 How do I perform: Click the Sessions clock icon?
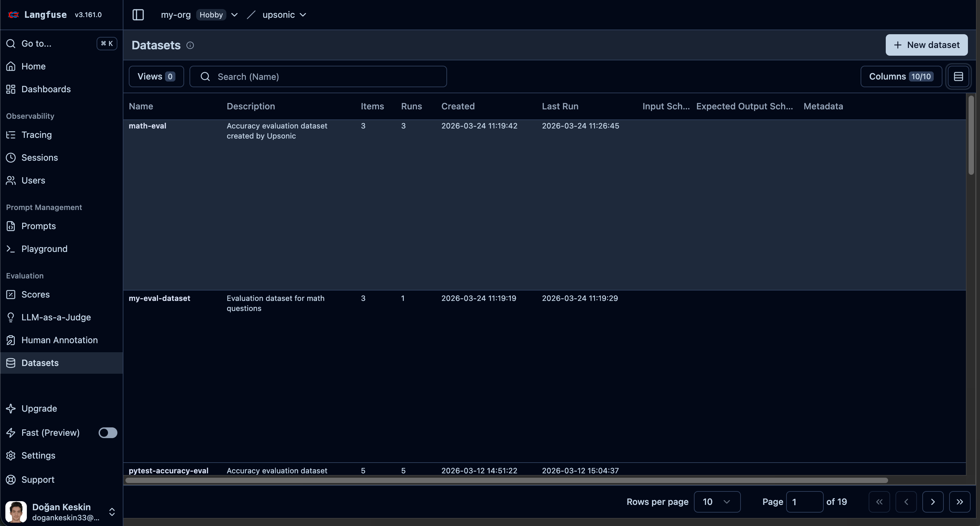(11, 158)
